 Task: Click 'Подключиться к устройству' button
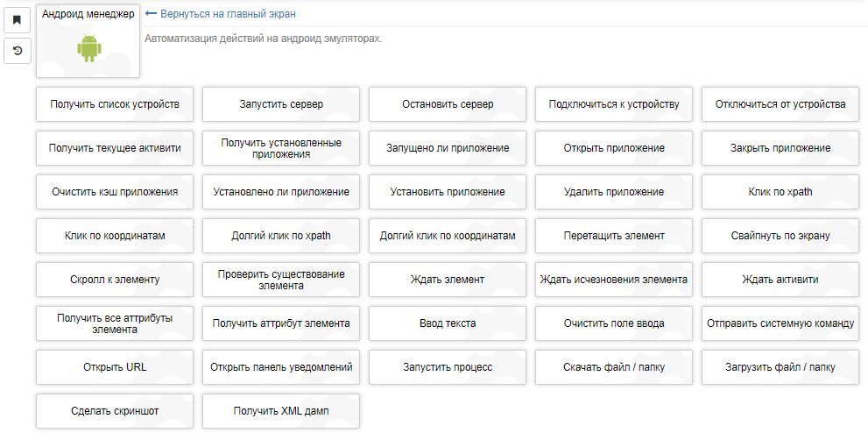614,104
